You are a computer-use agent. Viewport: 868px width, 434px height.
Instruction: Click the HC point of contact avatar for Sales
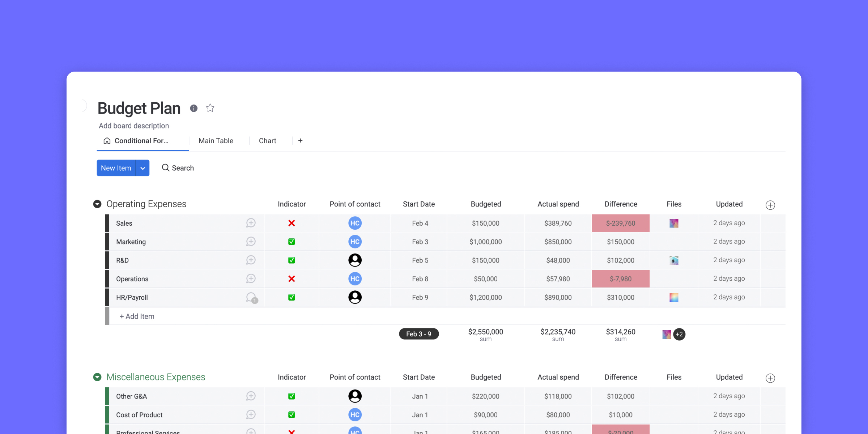[354, 223]
